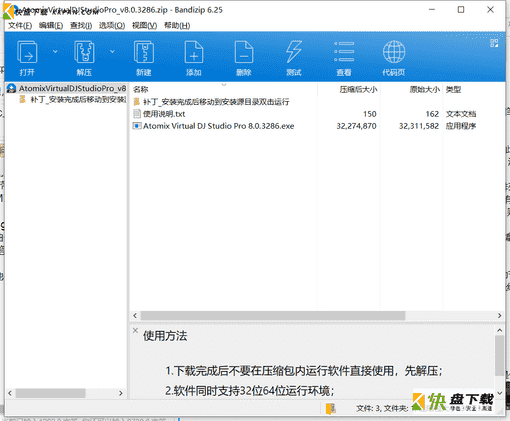Image resolution: width=510 pixels, height=421 pixels.
Task: Click the archive icon in status bar
Action: coord(331,408)
